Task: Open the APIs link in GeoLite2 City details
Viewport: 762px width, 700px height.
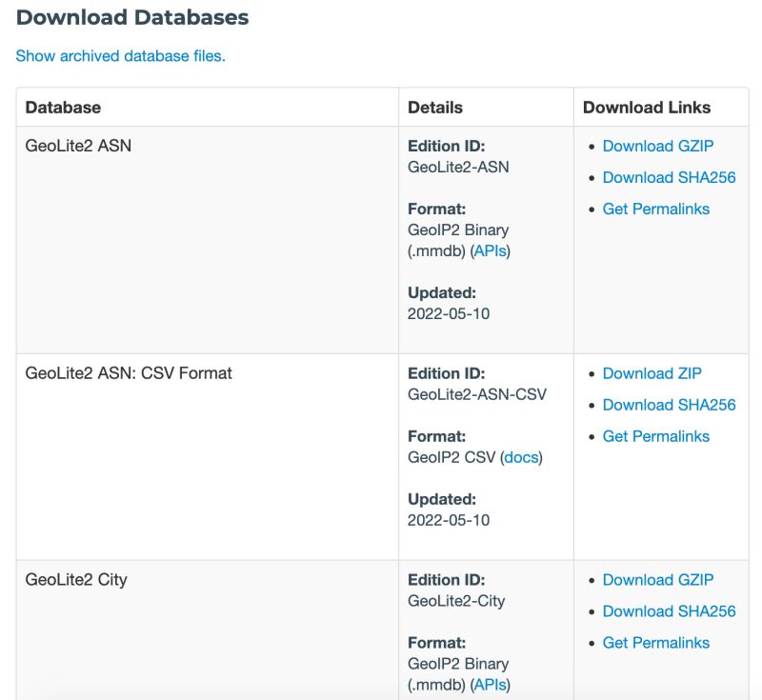Action: [489, 684]
